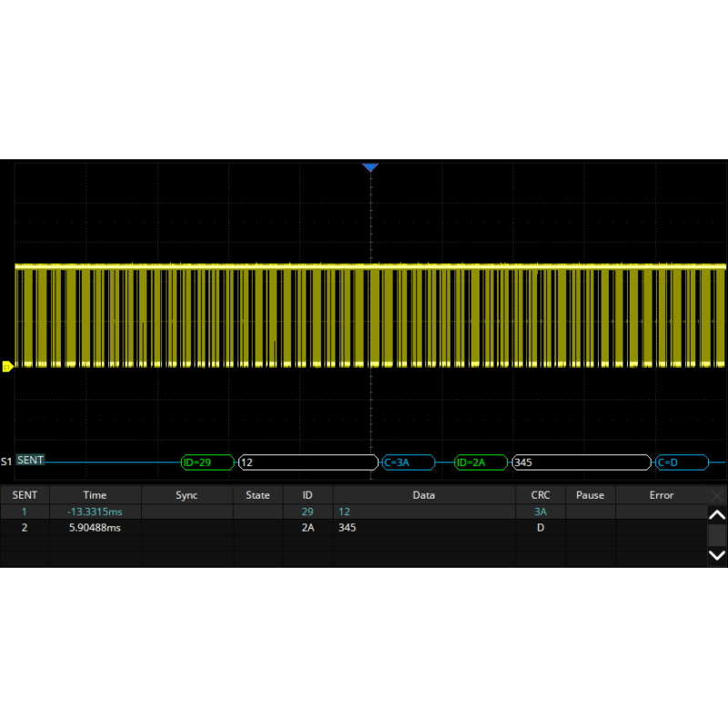Image resolution: width=728 pixels, height=728 pixels.
Task: Click the blue trigger position marker
Action: point(369,167)
